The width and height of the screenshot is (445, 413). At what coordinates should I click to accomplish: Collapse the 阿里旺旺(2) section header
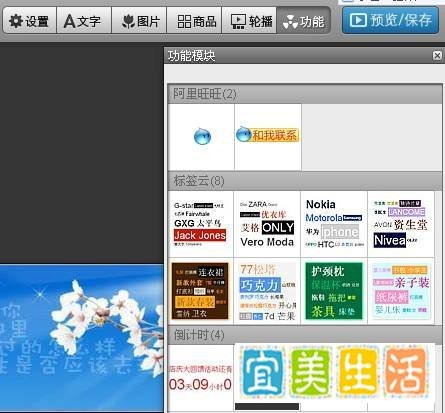point(305,94)
